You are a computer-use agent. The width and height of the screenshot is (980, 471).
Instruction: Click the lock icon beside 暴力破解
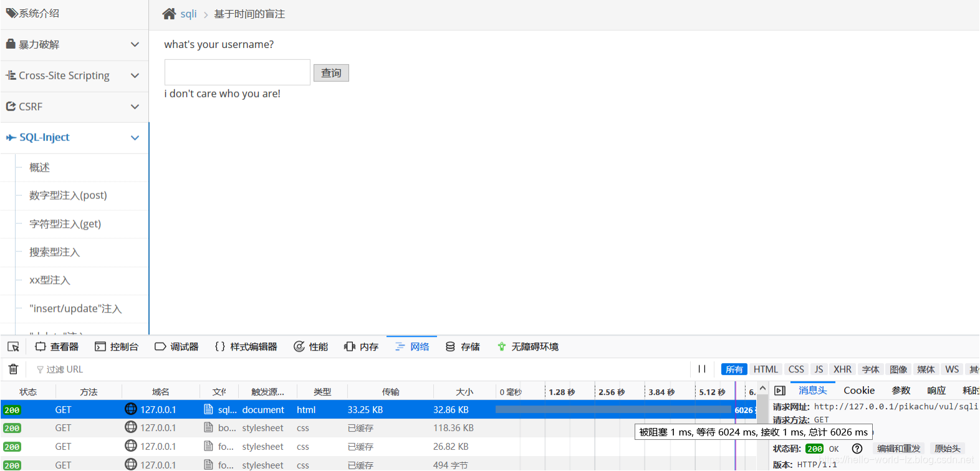11,44
